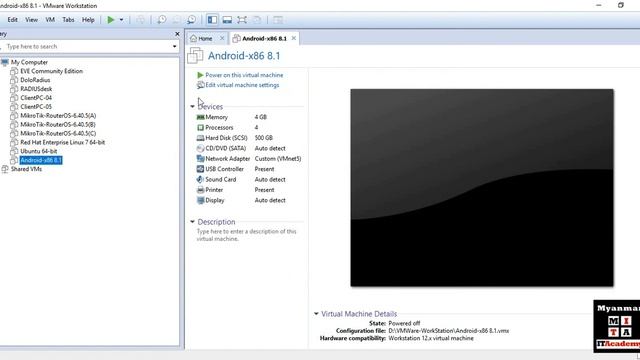Select Android-x86 8.1 in the library

click(x=41, y=160)
